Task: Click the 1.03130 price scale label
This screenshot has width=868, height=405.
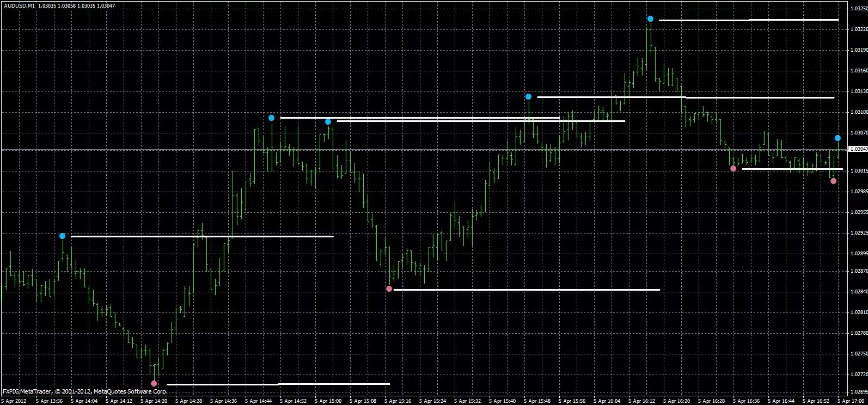Action: 858,91
